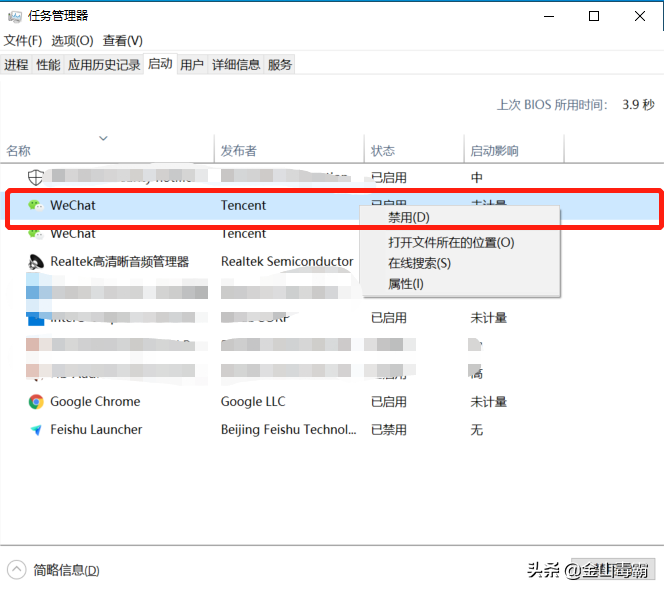Open the 选项(O) menu
The width and height of the screenshot is (664, 594).
pyautogui.click(x=72, y=41)
